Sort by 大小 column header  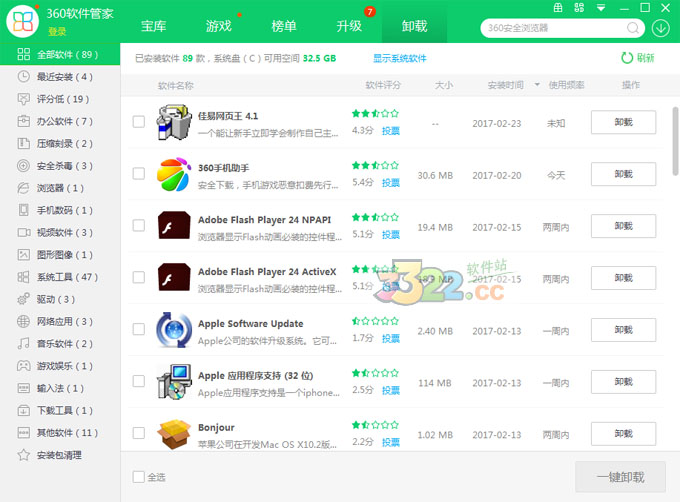(x=444, y=85)
